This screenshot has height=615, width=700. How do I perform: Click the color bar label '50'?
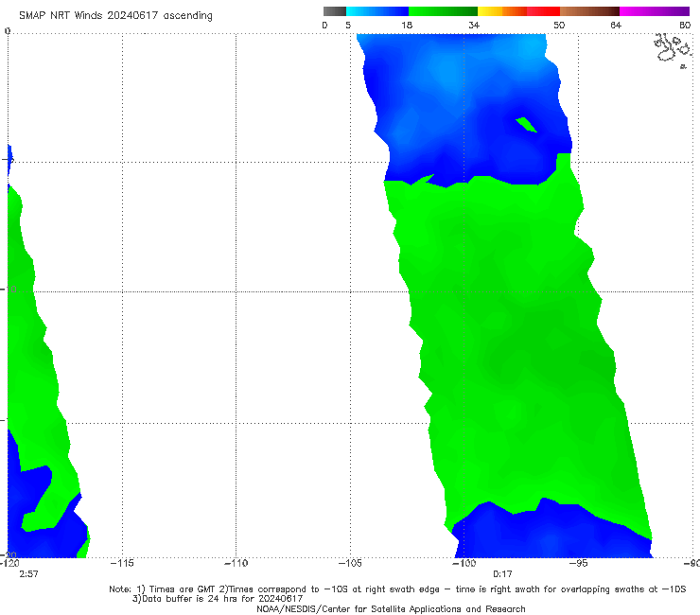pyautogui.click(x=559, y=26)
